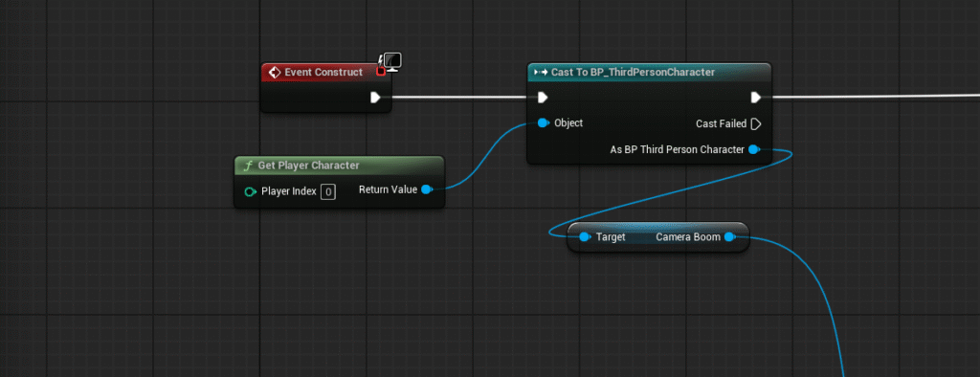Select the Get Player Character node title
The width and height of the screenshot is (980, 377).
(x=310, y=166)
